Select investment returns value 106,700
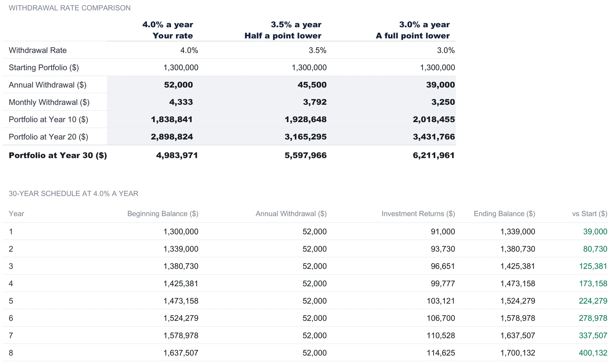Screen dimensions: 611x364 (441, 318)
